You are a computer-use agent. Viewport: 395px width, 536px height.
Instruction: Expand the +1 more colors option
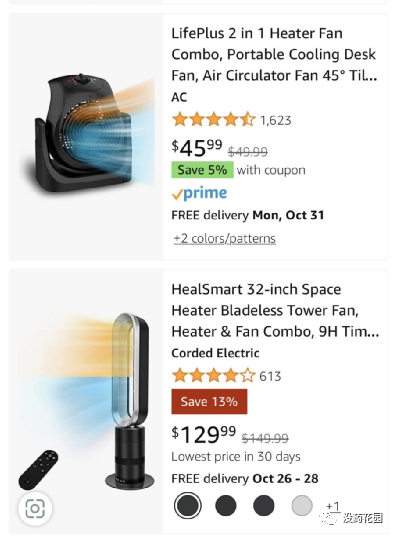tap(332, 506)
